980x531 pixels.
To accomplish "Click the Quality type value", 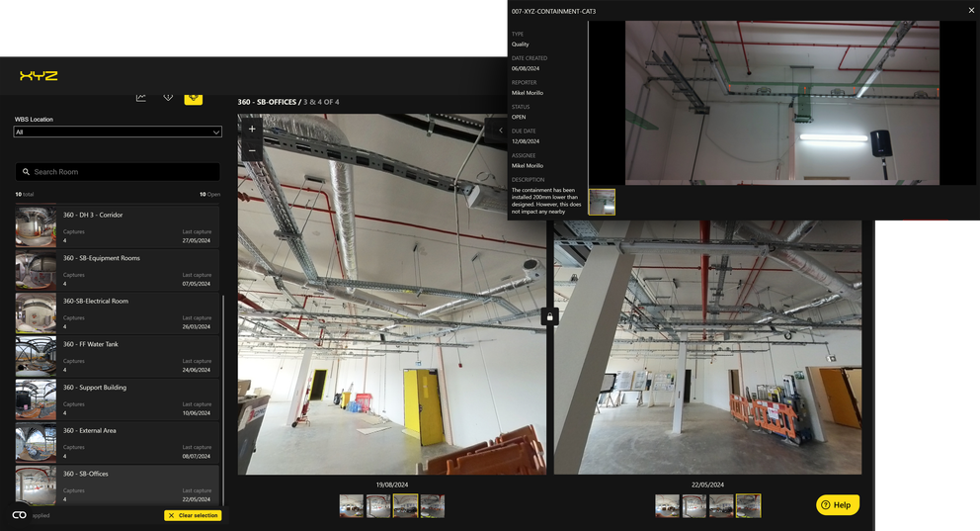I will click(x=520, y=44).
